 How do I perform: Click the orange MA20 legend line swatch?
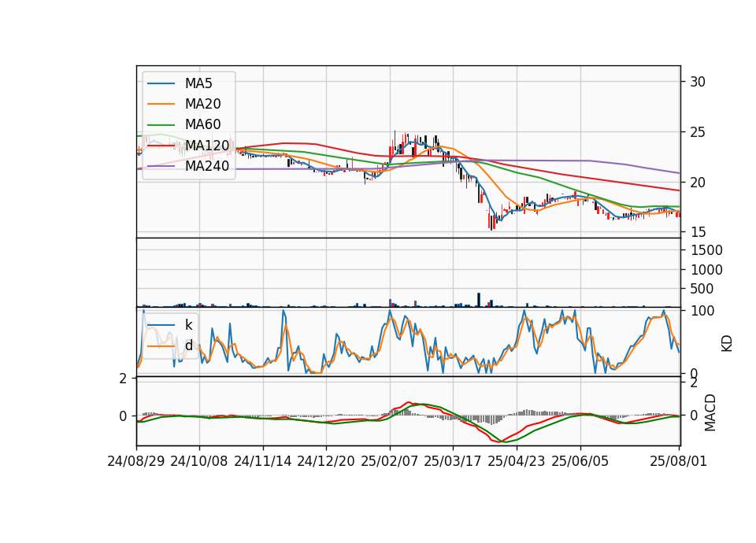[x=161, y=104]
